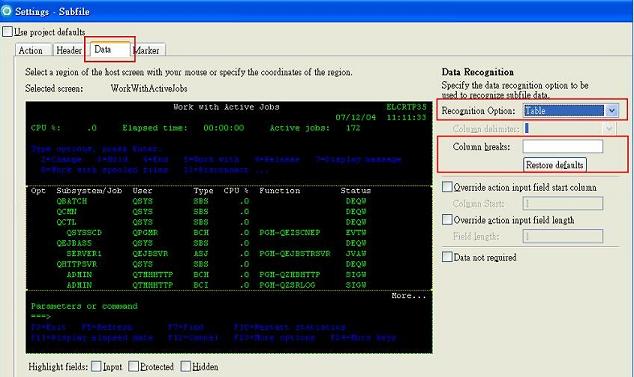
Task: Click the Subsystem/Job column header
Action: point(89,191)
